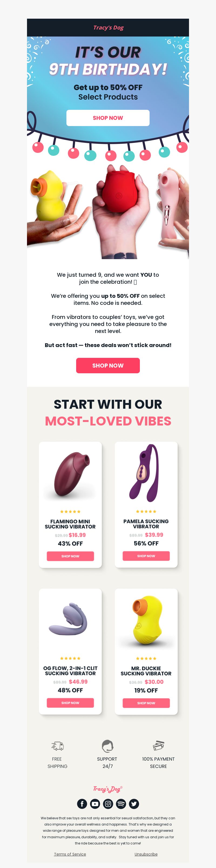
Task: Open the Twitter social icon
Action: tap(134, 804)
